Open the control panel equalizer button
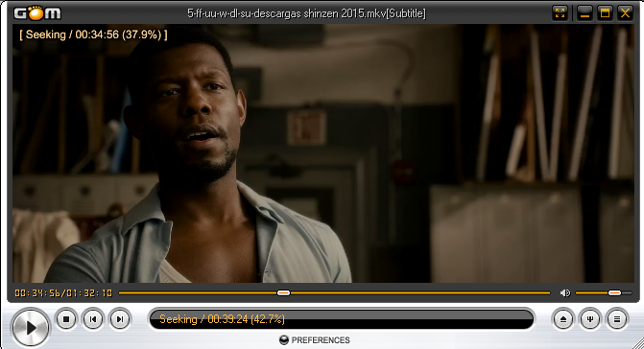The height and width of the screenshot is (349, 644). (x=590, y=318)
